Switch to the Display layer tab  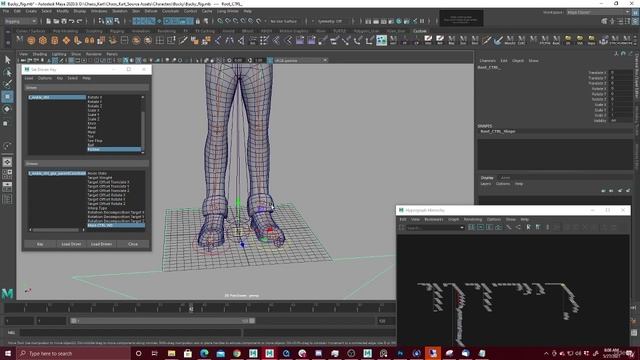click(487, 178)
